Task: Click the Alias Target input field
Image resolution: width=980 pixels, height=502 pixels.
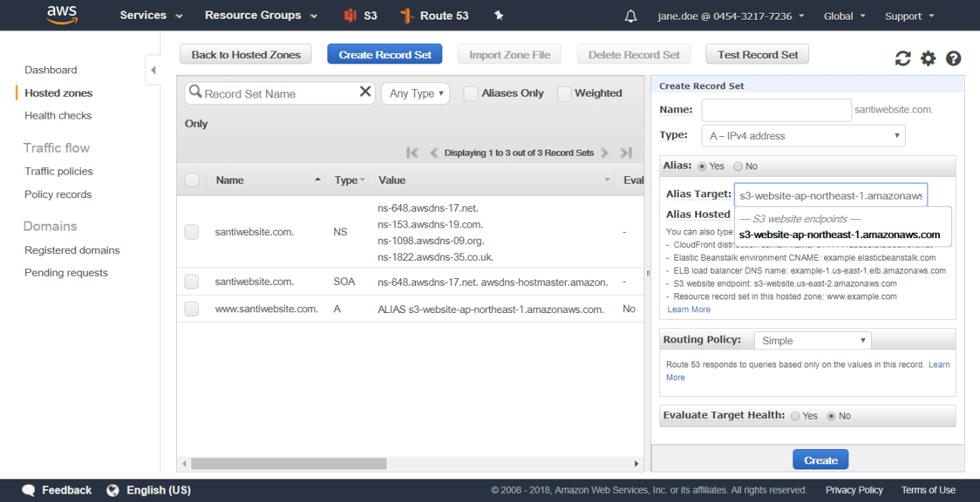Action: click(x=830, y=195)
